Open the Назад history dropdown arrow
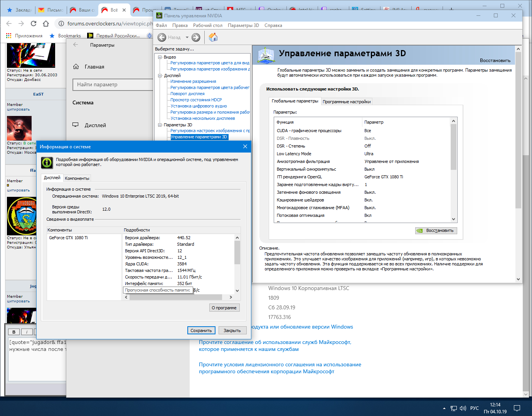 tap(187, 37)
